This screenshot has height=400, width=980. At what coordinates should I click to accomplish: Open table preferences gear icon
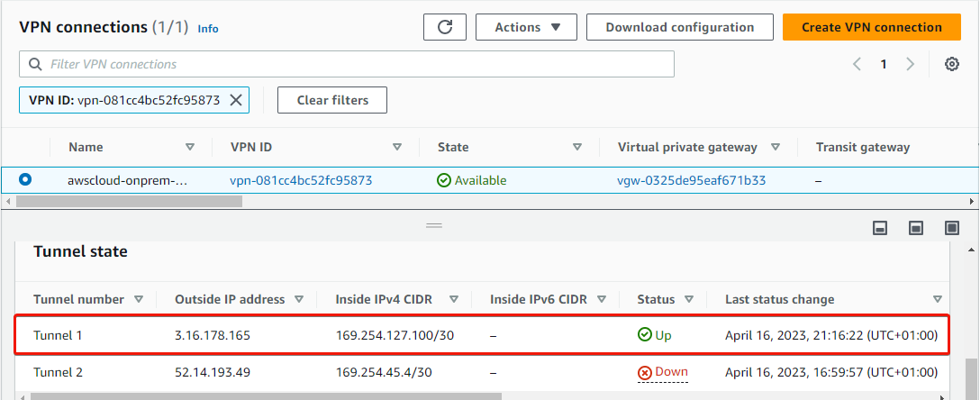click(952, 64)
